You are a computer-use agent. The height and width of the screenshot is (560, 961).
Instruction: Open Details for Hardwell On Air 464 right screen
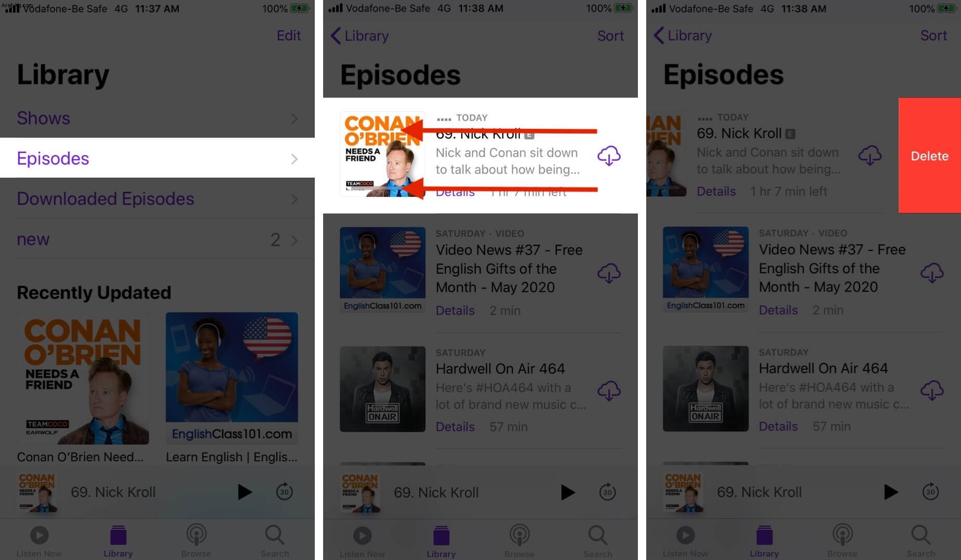pos(778,426)
